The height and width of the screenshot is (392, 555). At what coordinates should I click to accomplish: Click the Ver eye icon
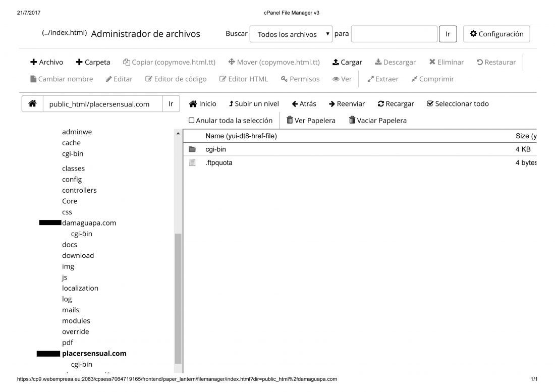pyautogui.click(x=336, y=79)
